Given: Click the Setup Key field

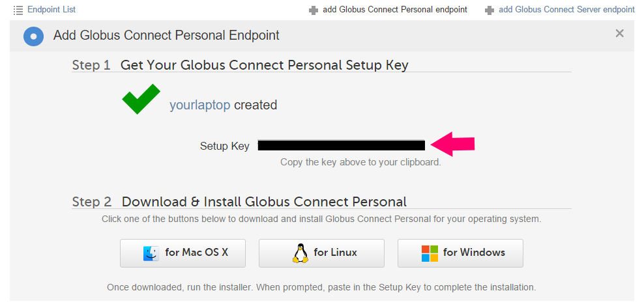Looking at the screenshot, I should tap(341, 145).
